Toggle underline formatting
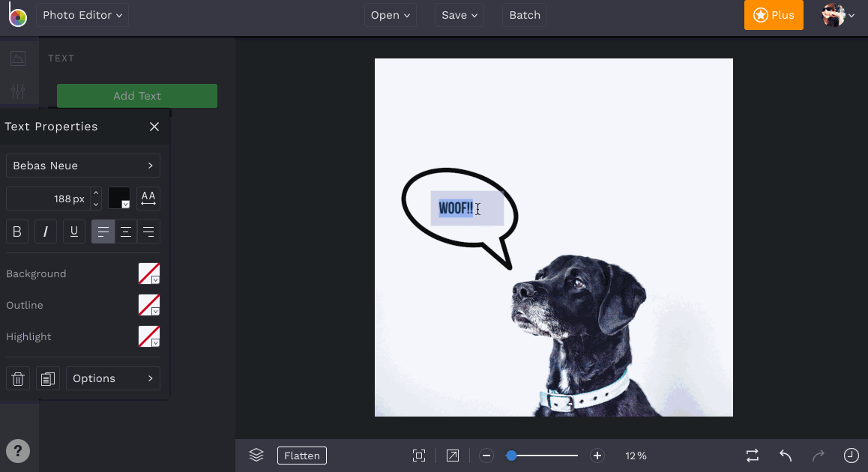The width and height of the screenshot is (868, 472). click(x=73, y=232)
